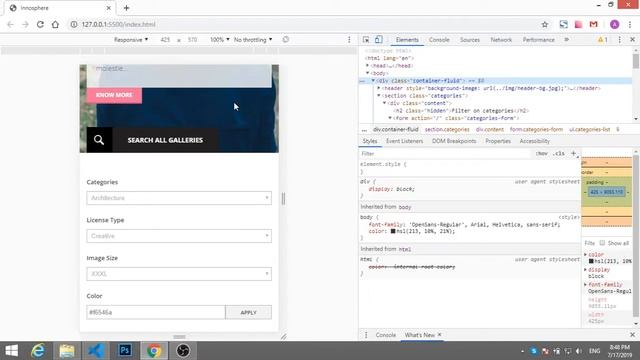Select section.categories in the breadcrumb
Image resolution: width=640 pixels, height=360 pixels.
447,129
